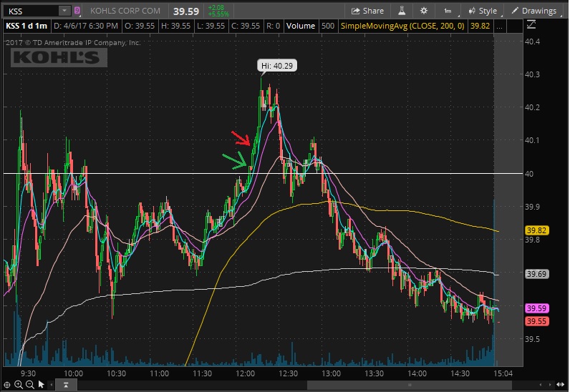Click the Share arrow icon
The image size is (570, 392).
[355, 11]
